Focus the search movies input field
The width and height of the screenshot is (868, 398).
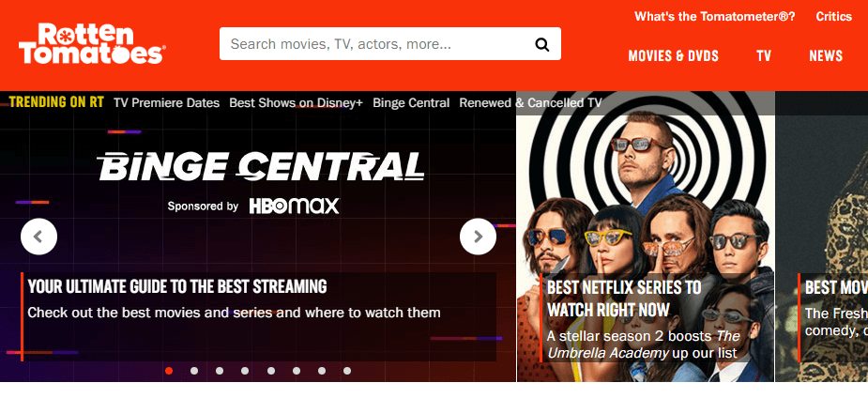(375, 44)
